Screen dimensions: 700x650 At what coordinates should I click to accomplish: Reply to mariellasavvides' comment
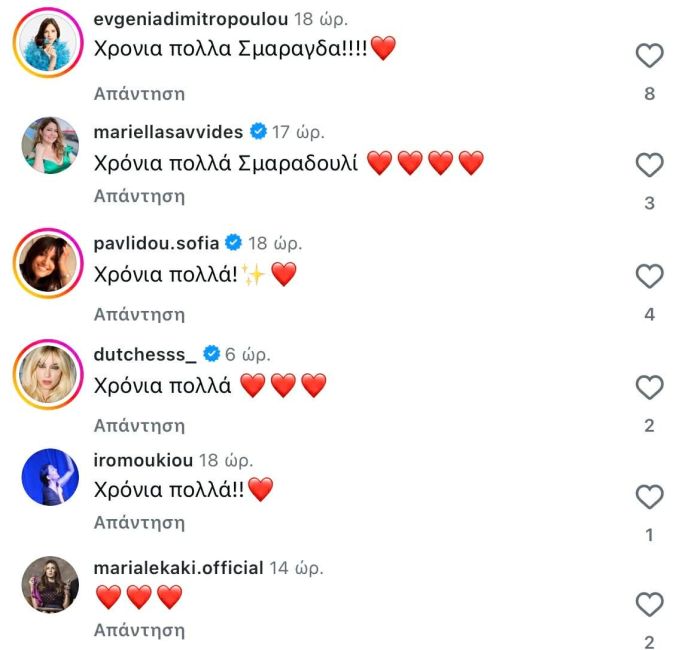(x=139, y=196)
